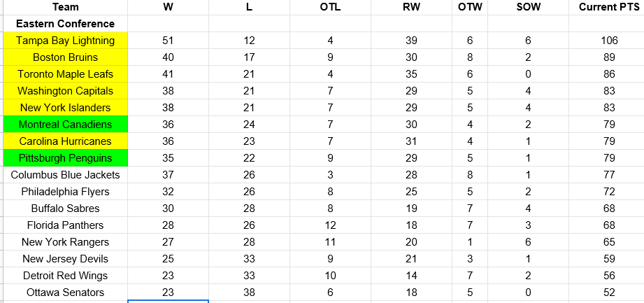Click the RW column header cell
644x303 pixels.
(411, 7)
